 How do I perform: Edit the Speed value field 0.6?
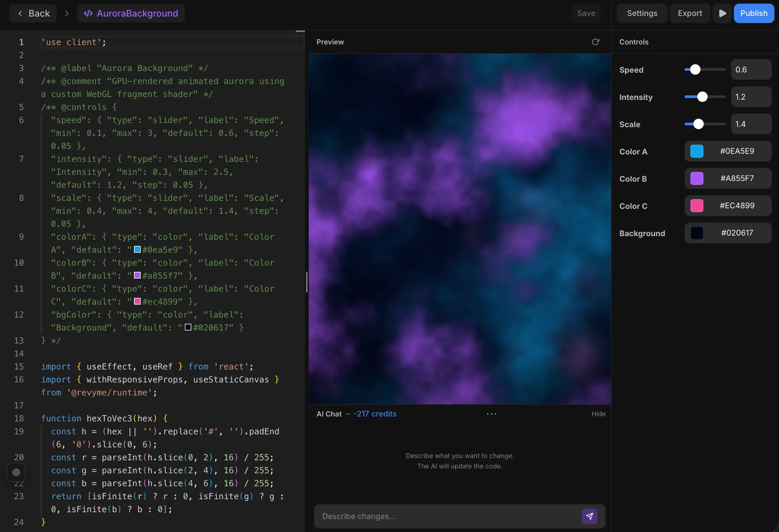coord(751,70)
